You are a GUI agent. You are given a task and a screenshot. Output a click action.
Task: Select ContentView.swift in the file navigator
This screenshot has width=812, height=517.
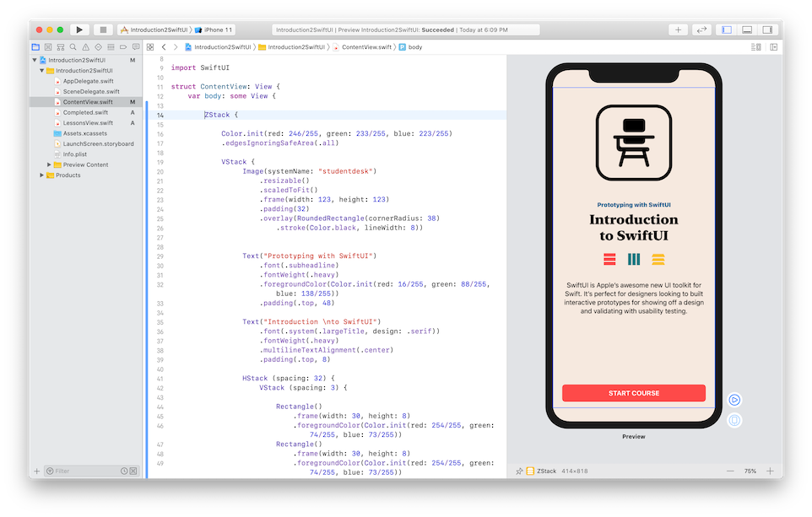pyautogui.click(x=85, y=102)
